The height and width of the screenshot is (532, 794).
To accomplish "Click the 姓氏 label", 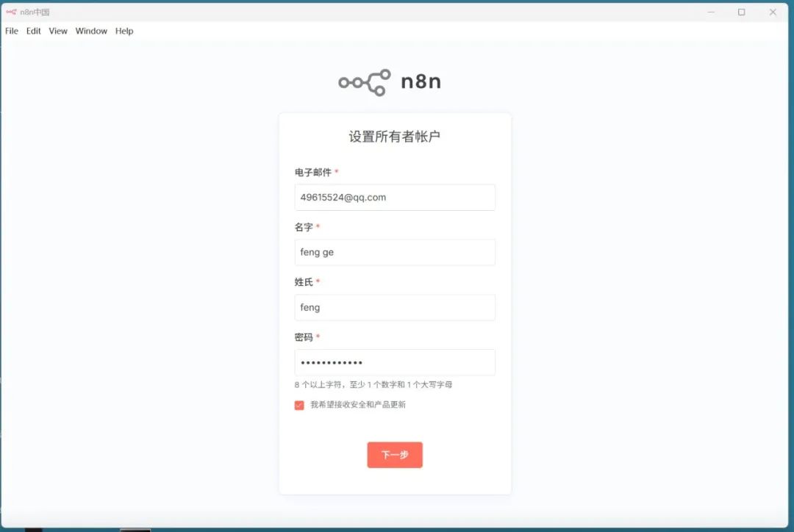I will tap(304, 282).
